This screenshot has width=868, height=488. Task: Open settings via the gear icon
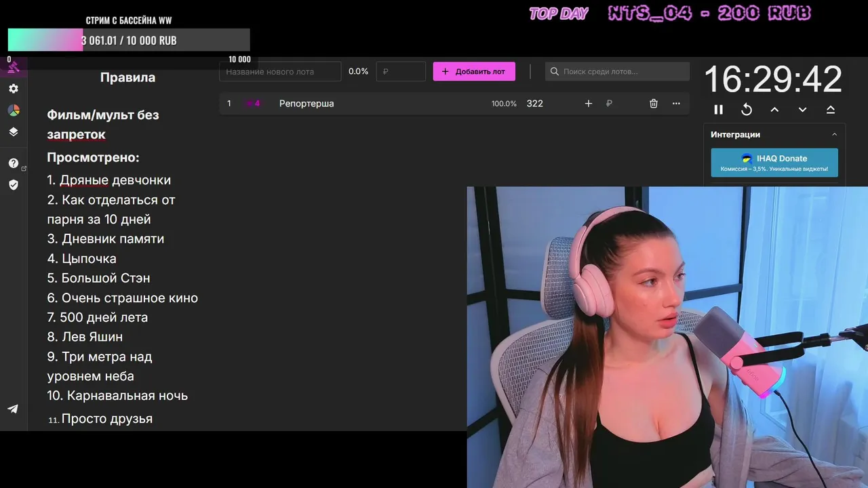[13, 88]
